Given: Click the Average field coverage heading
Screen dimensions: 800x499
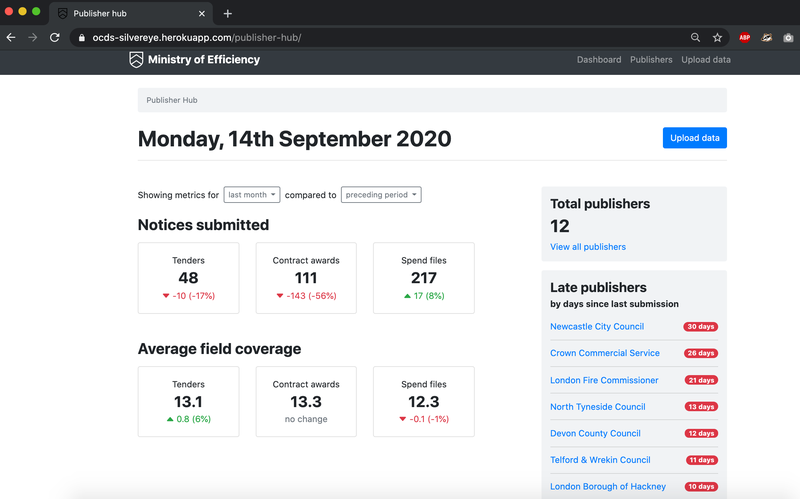Looking at the screenshot, I should [219, 349].
